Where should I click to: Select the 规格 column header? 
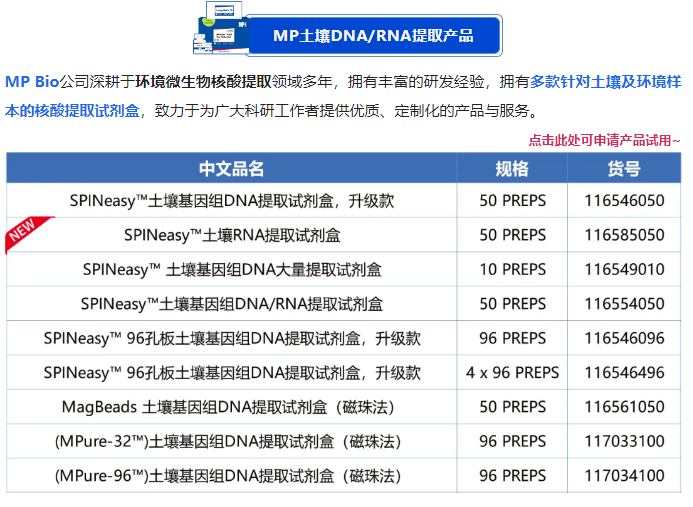point(512,168)
